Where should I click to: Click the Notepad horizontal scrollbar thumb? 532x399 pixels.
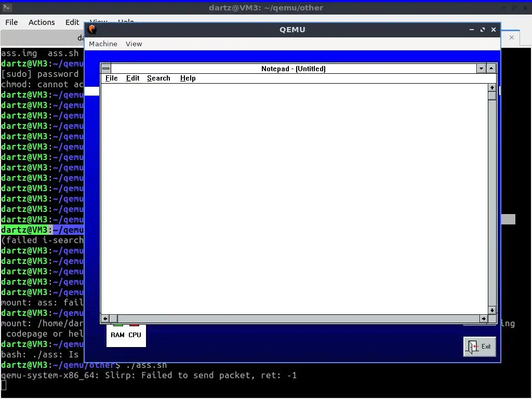(113, 318)
